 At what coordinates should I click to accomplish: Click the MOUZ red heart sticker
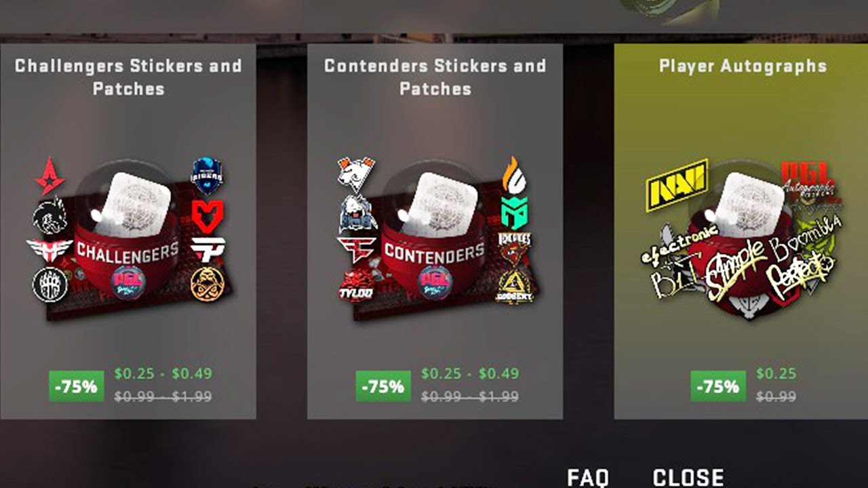click(x=207, y=217)
